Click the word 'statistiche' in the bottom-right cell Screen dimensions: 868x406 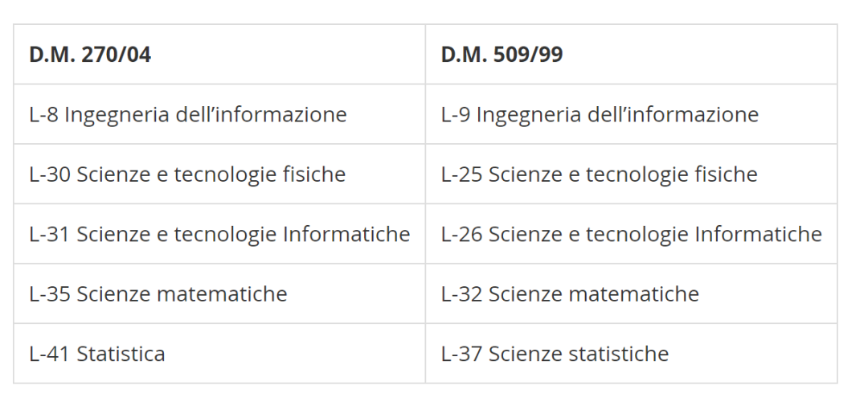pos(622,354)
